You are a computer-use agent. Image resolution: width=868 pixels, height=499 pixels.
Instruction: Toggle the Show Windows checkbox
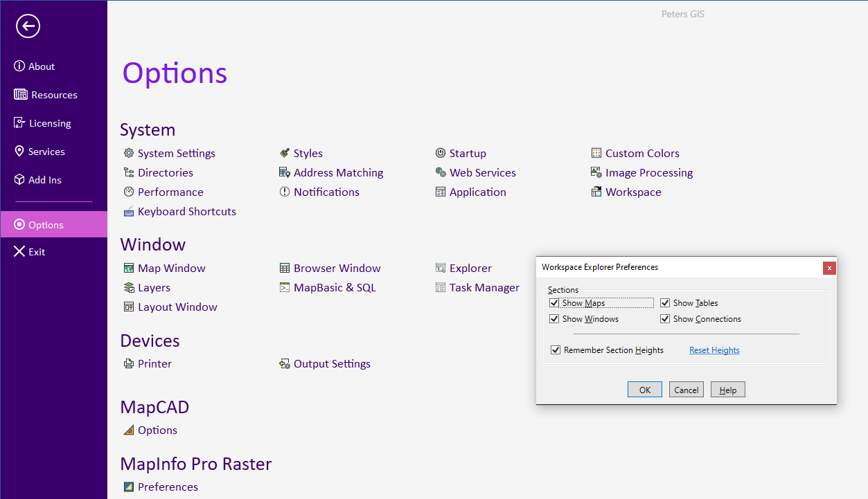[554, 319]
